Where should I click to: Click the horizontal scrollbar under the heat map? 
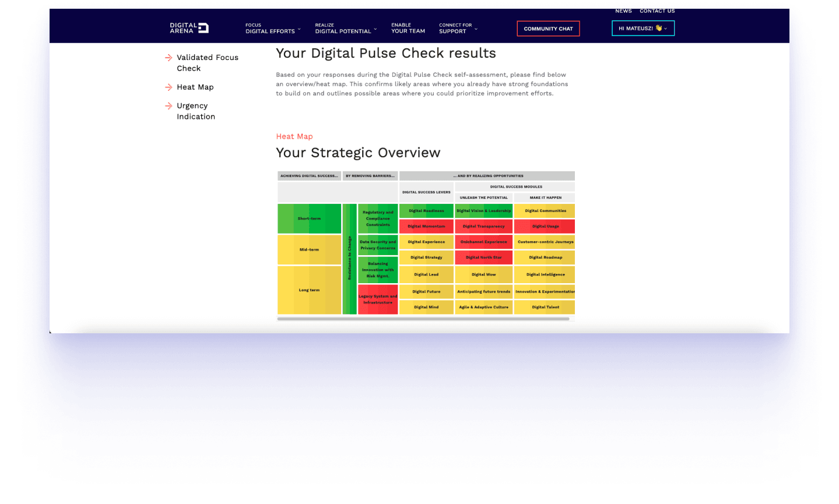click(x=423, y=319)
